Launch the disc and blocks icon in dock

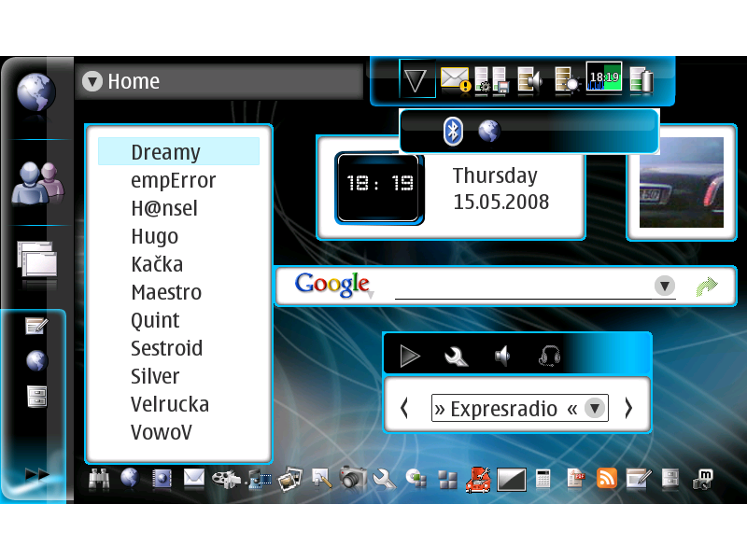[x=416, y=479]
